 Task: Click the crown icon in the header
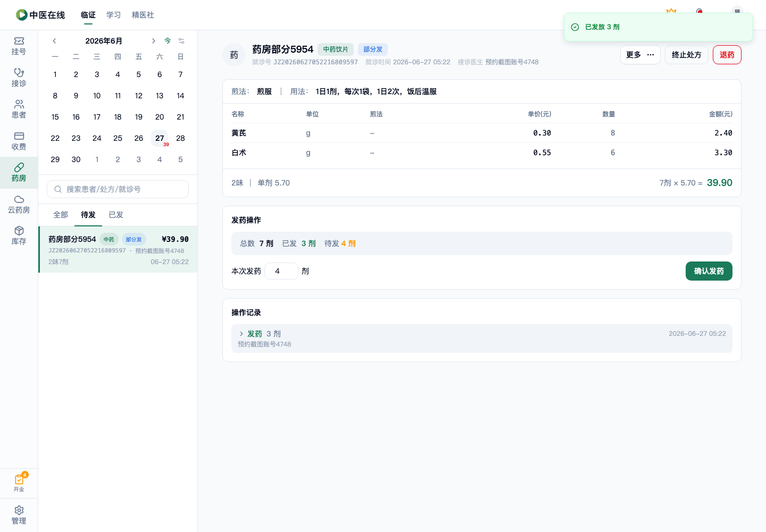pos(671,11)
